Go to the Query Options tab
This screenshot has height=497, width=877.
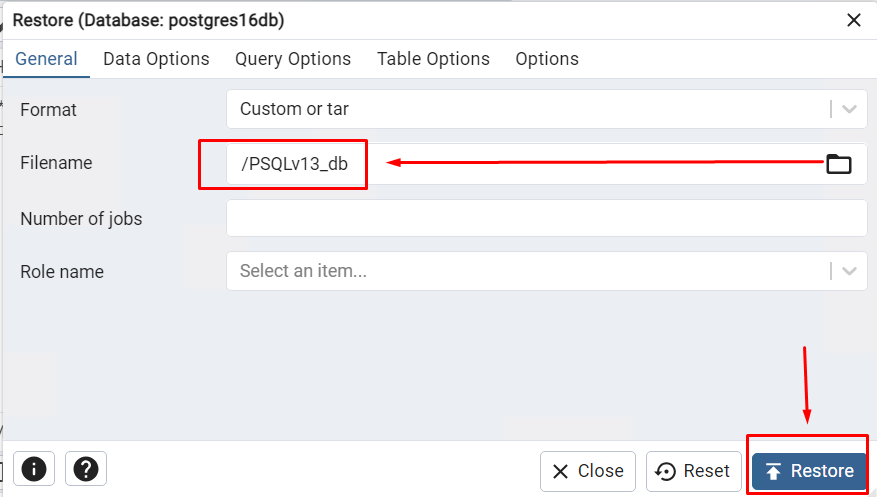(293, 59)
